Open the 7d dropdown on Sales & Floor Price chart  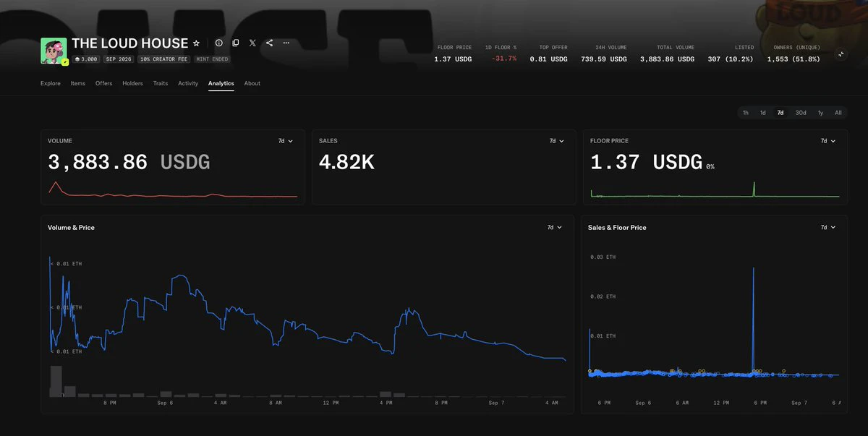(x=828, y=227)
